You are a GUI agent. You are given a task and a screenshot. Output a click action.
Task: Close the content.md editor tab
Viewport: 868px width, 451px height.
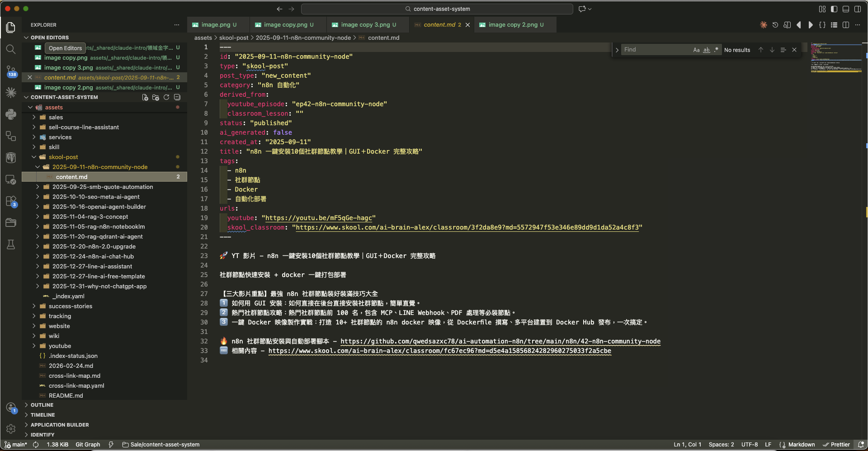(x=467, y=25)
